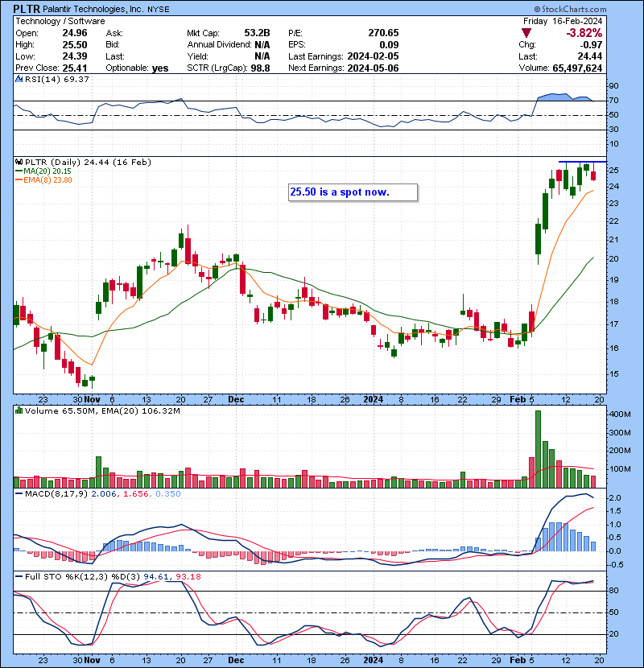Click the Feb label on the price date axis
Viewport: 644px width, 668px height.
518,400
